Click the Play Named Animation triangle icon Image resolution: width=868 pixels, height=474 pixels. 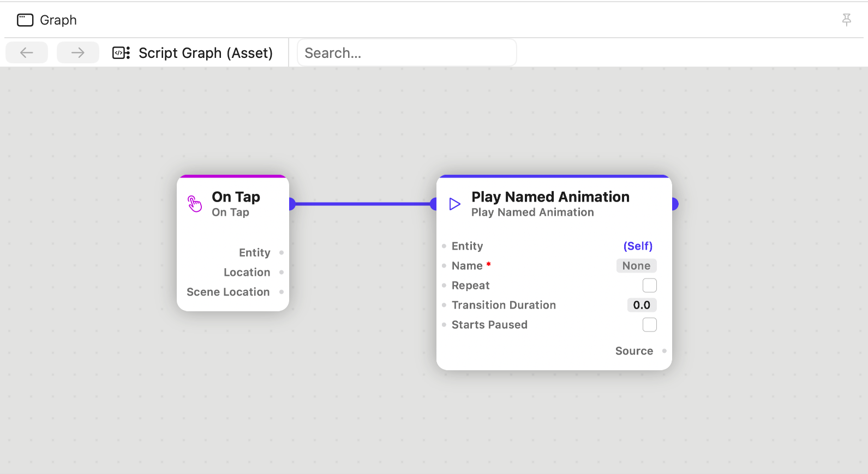pos(454,204)
